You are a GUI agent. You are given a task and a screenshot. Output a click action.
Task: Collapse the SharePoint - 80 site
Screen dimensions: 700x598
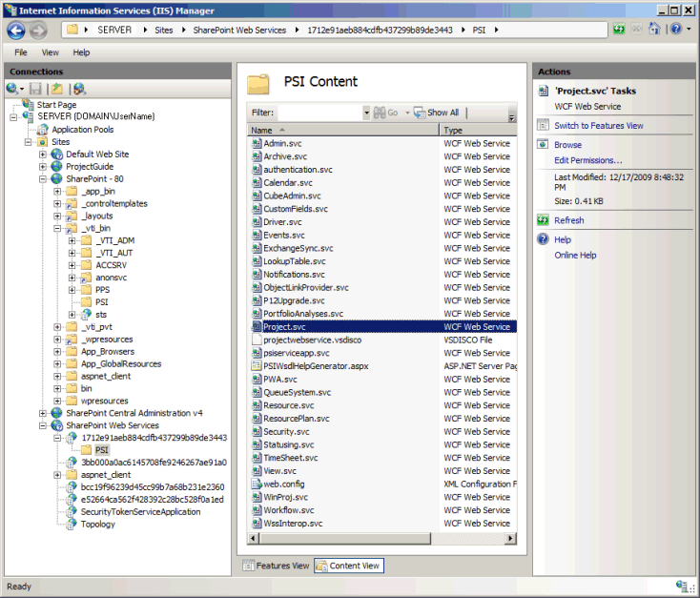(42, 179)
